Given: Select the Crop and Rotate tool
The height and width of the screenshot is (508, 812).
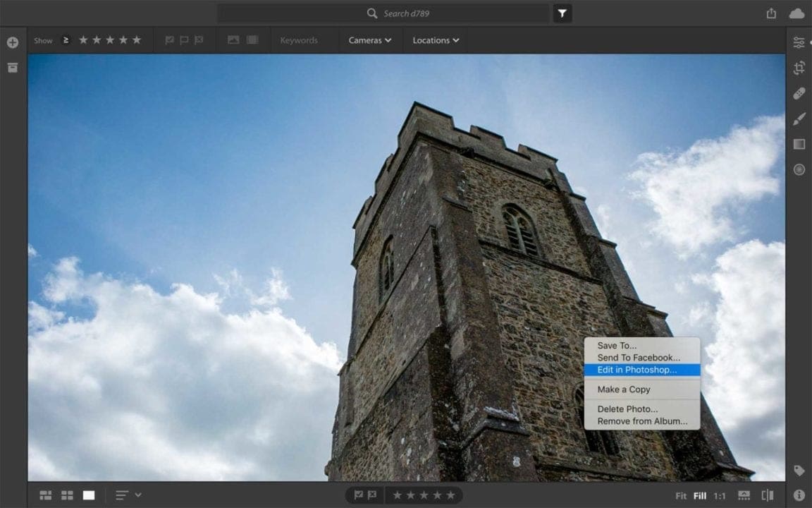Looking at the screenshot, I should pyautogui.click(x=799, y=68).
